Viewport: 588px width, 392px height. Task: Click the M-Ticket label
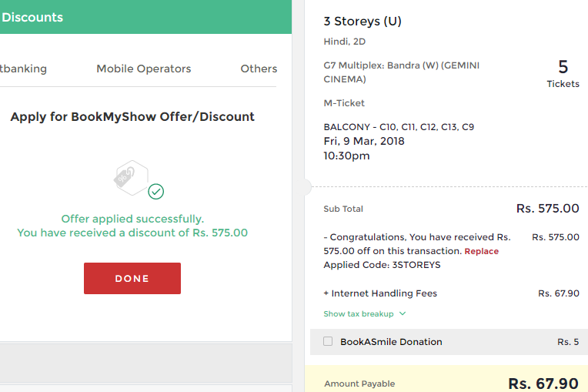pos(344,103)
